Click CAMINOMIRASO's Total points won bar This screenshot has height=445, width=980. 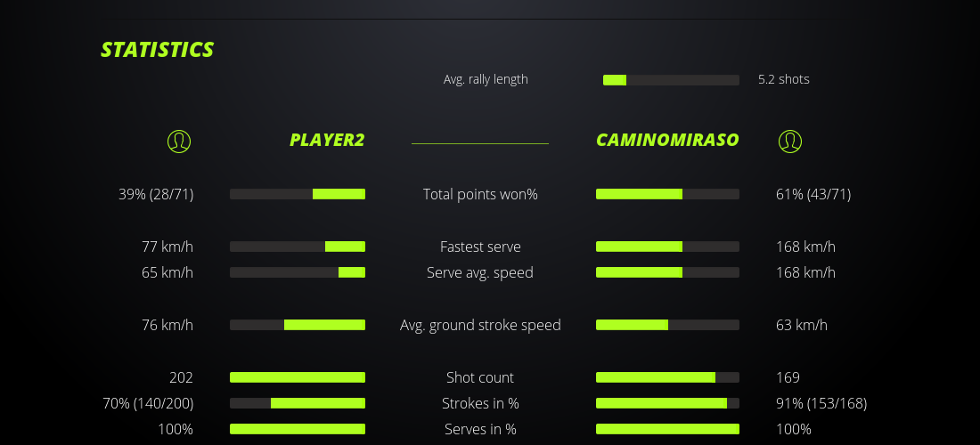tap(667, 194)
